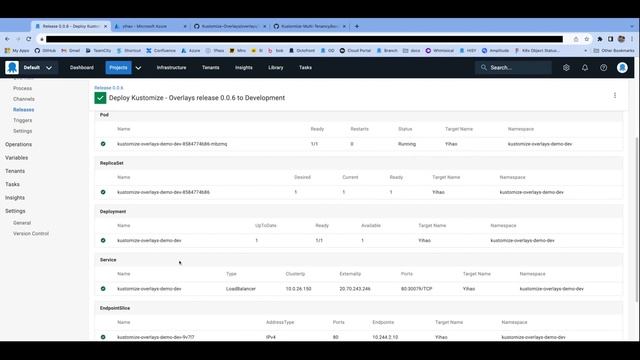
Task: Click the green success checkmark icon
Action: [x=100, y=98]
